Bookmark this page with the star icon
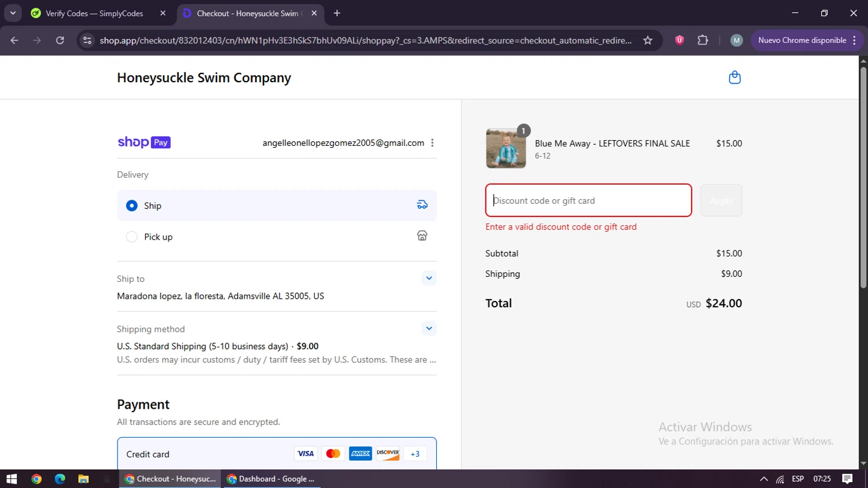 648,41
